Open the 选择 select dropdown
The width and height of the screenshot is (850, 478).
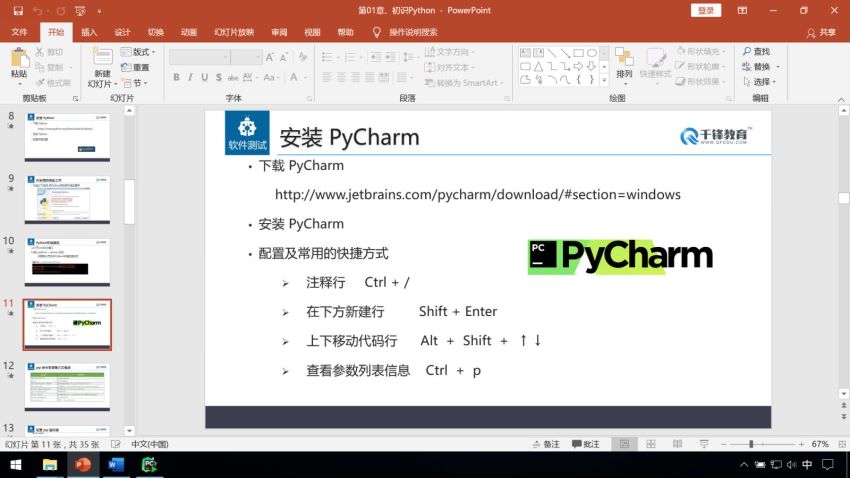tap(760, 82)
